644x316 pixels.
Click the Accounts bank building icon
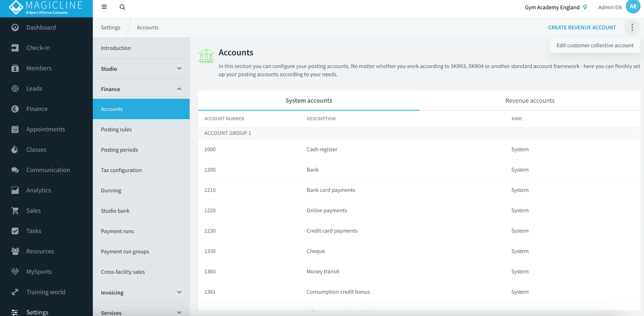(x=206, y=56)
